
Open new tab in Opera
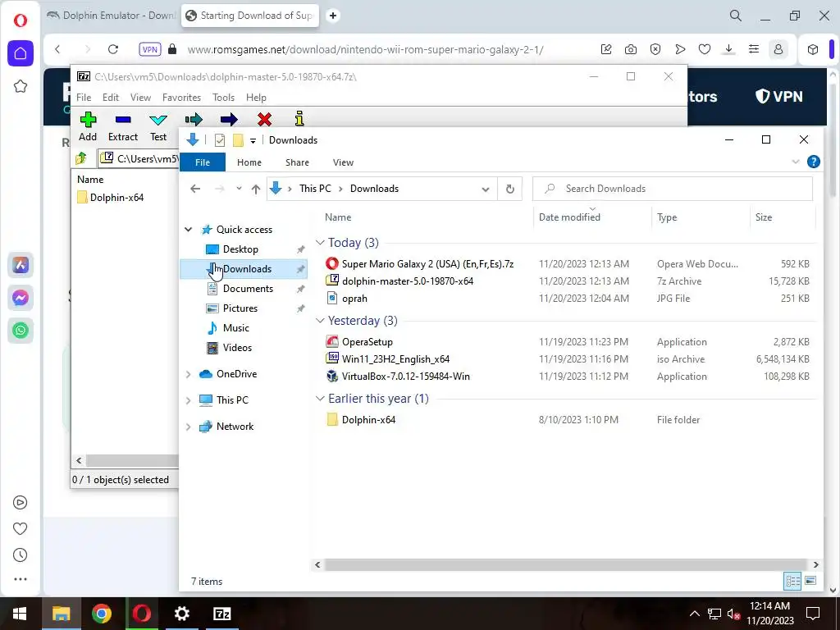click(x=333, y=16)
